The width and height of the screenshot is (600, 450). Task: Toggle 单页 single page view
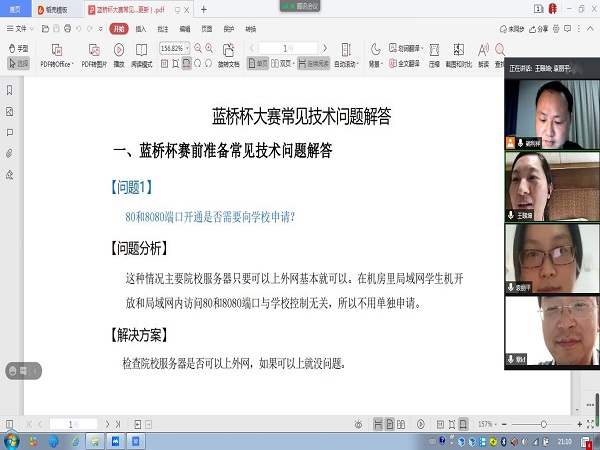tap(259, 63)
